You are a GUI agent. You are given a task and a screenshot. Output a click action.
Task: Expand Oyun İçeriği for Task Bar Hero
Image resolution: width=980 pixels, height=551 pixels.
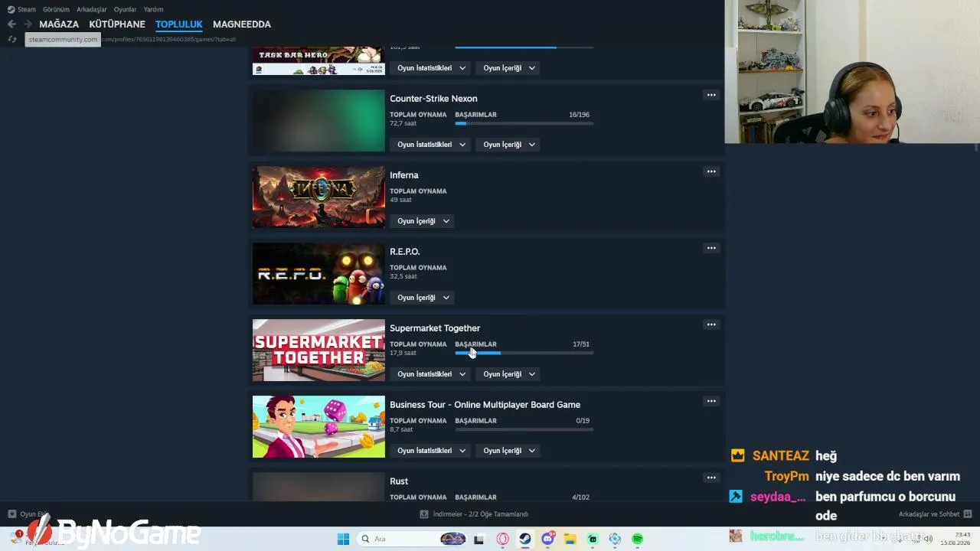tap(509, 68)
